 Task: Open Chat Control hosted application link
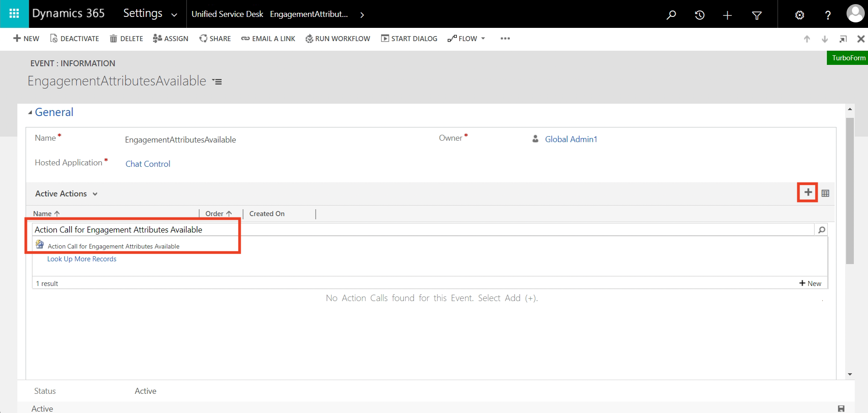(x=148, y=164)
